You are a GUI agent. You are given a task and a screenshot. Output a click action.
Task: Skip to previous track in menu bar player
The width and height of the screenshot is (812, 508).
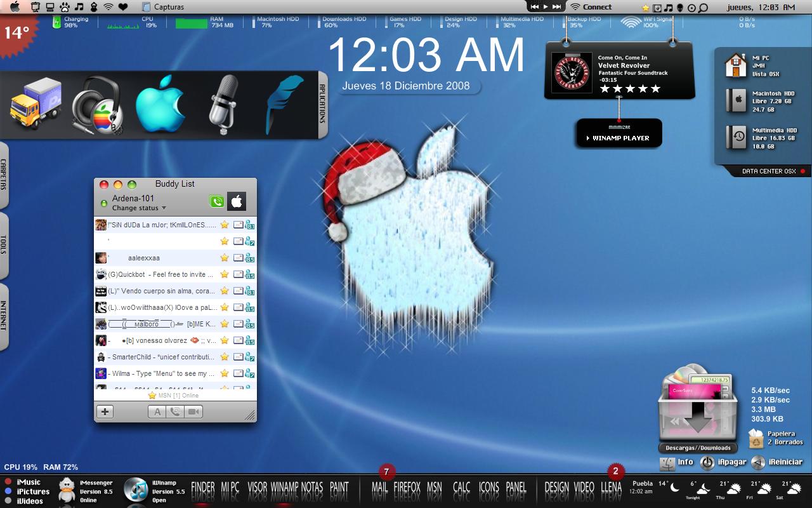535,6
